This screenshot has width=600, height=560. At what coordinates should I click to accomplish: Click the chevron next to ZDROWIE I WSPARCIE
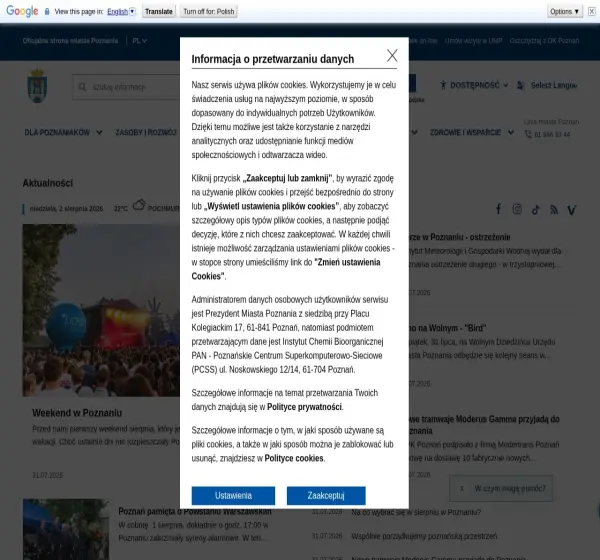pos(511,132)
